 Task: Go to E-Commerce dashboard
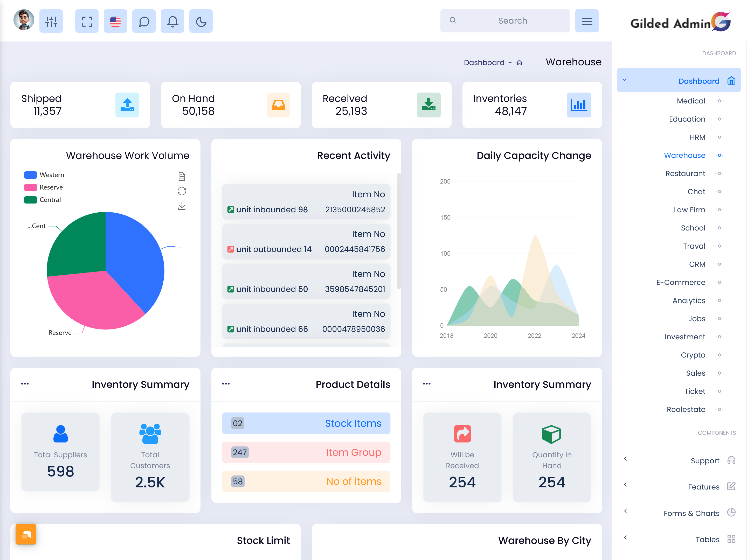pyautogui.click(x=681, y=283)
